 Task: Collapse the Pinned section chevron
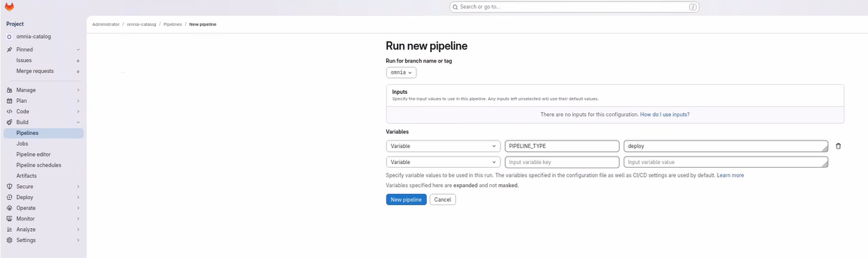point(78,49)
